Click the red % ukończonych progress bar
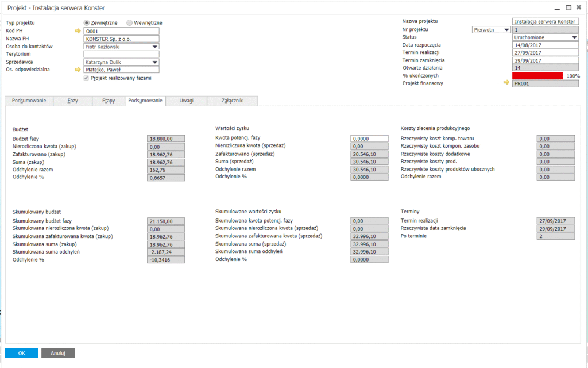This screenshot has height=368, width=588. click(x=538, y=76)
